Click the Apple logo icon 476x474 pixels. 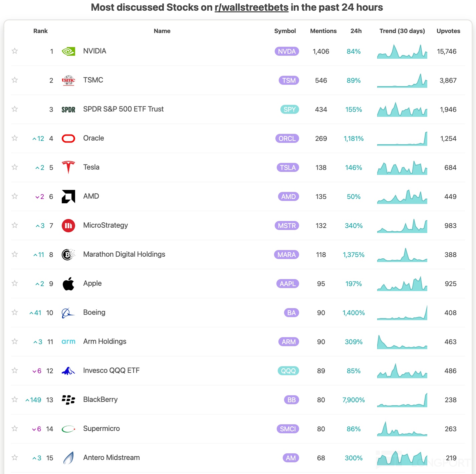(68, 284)
